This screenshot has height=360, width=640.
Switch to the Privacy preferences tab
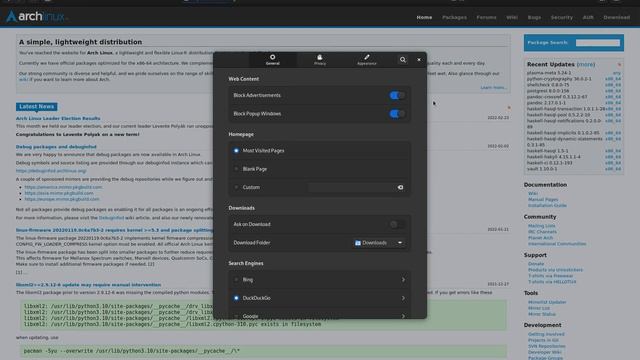320,60
